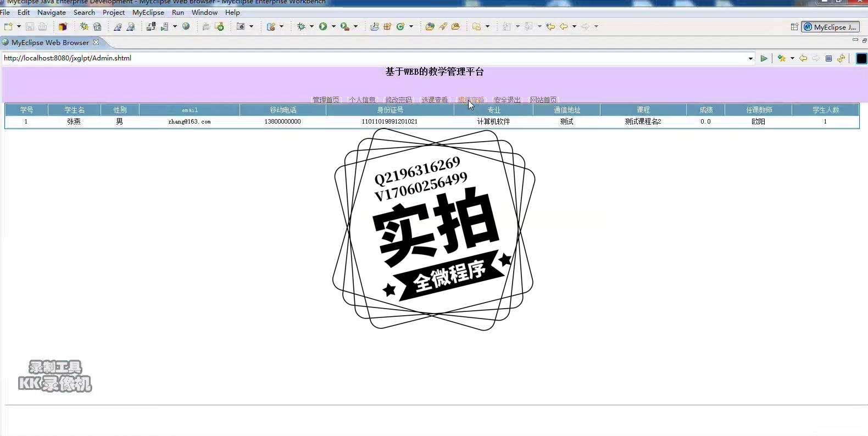Click the 2.0 spec toolbar icon
Screen dimensions: 868x436
[x=97, y=26]
